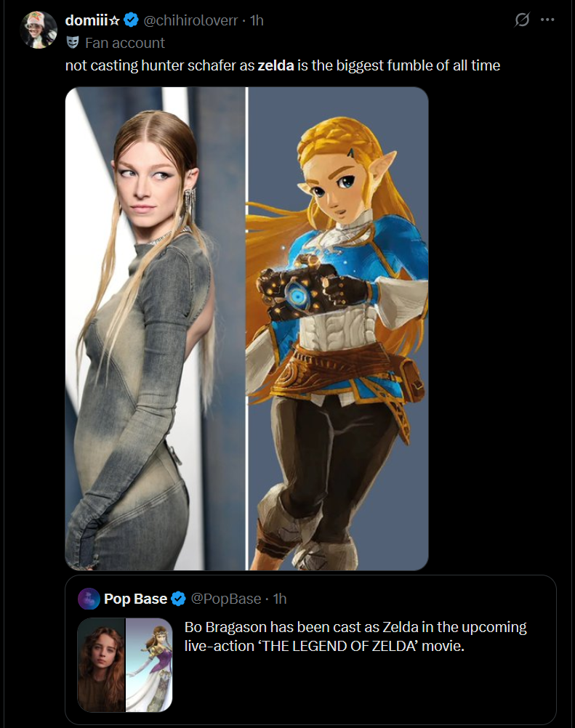Open the left photo of woman in denim dress
This screenshot has height=728, width=575.
[x=155, y=328]
